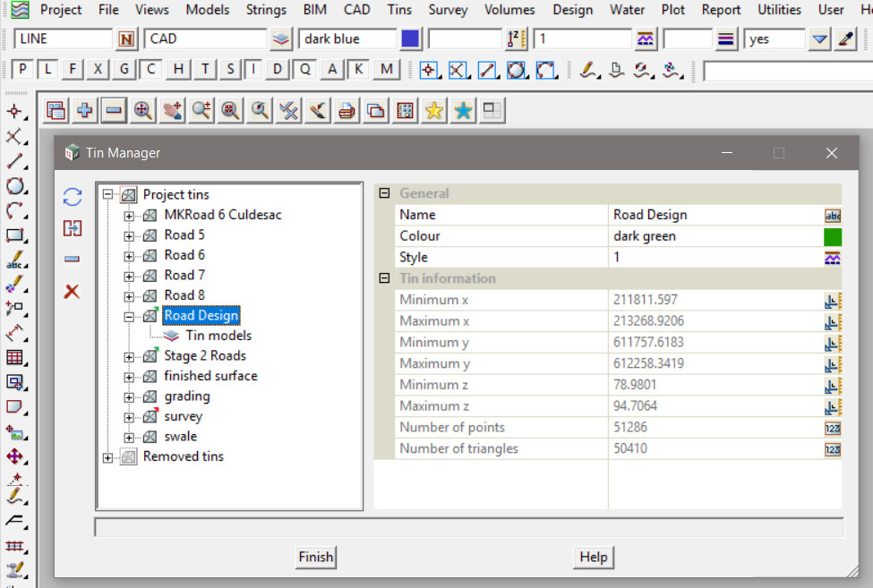Screen dimensions: 873x588
Task: Click the yellow star icon in view toolbar
Action: [x=434, y=110]
